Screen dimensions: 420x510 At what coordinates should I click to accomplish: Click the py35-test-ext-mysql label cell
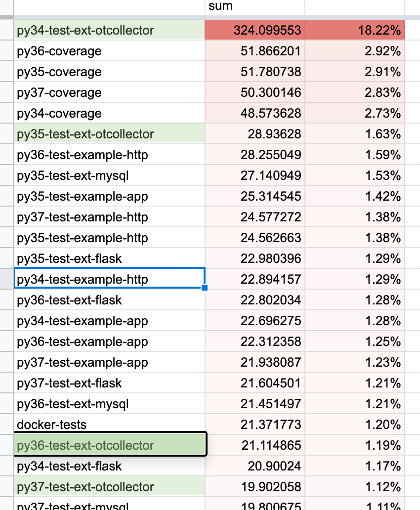click(109, 175)
